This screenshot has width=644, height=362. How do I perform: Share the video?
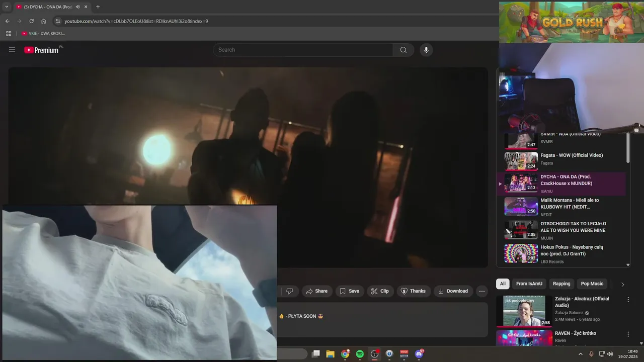[316, 291]
